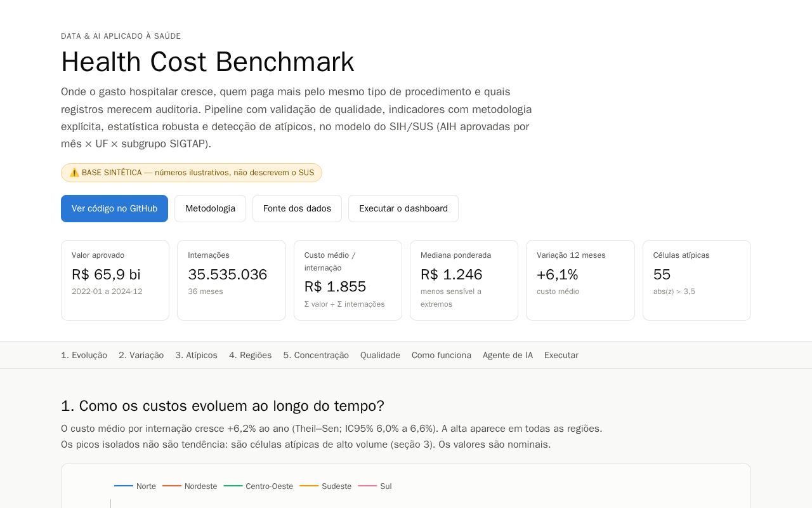The height and width of the screenshot is (508, 812).
Task: Jump to 4. Regiões section
Action: point(250,355)
